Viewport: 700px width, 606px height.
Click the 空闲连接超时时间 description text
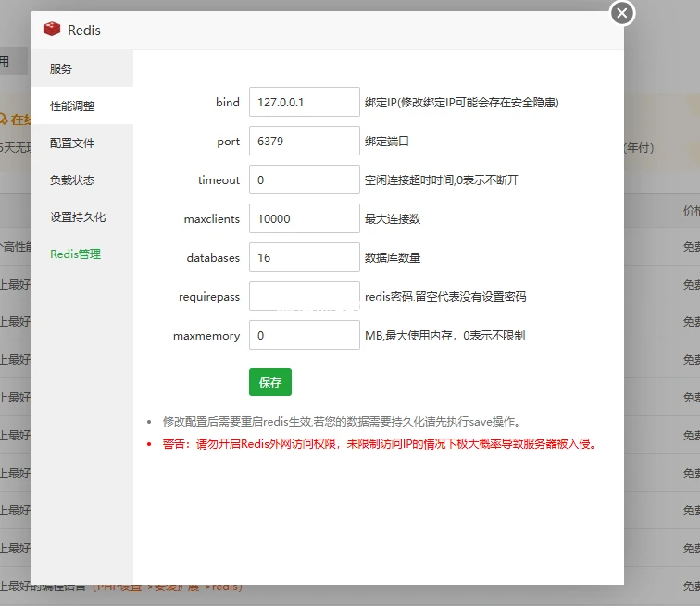pos(442,180)
